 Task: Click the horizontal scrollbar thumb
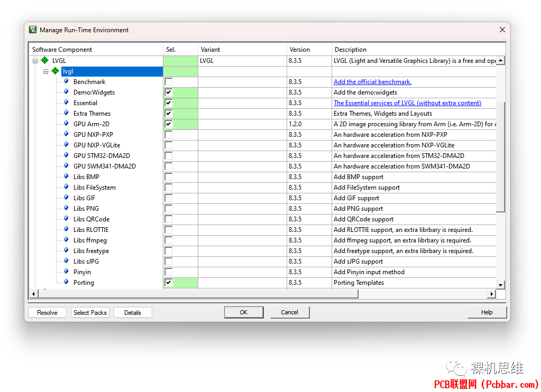pyautogui.click(x=198, y=294)
